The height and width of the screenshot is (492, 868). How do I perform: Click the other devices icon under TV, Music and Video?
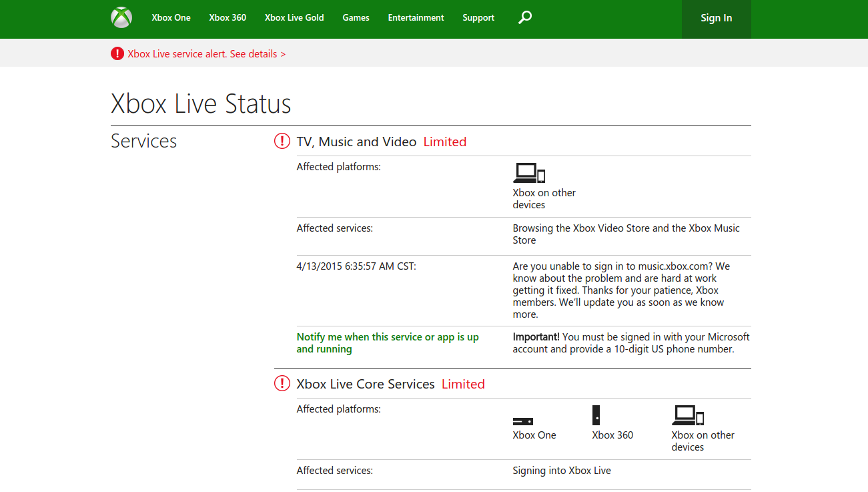(x=529, y=173)
